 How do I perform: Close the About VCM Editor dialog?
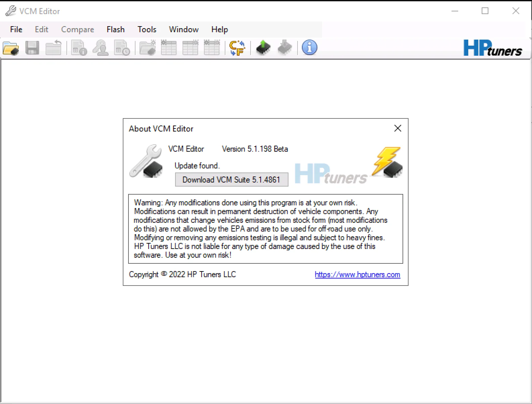pyautogui.click(x=398, y=128)
